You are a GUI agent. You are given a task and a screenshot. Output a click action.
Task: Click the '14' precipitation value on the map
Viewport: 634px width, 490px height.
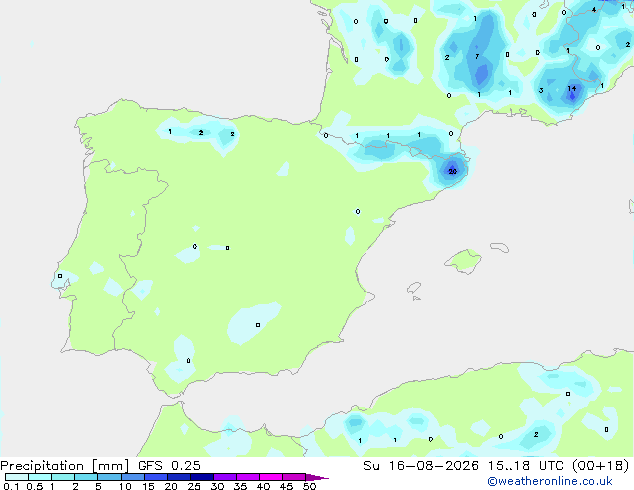(x=572, y=89)
